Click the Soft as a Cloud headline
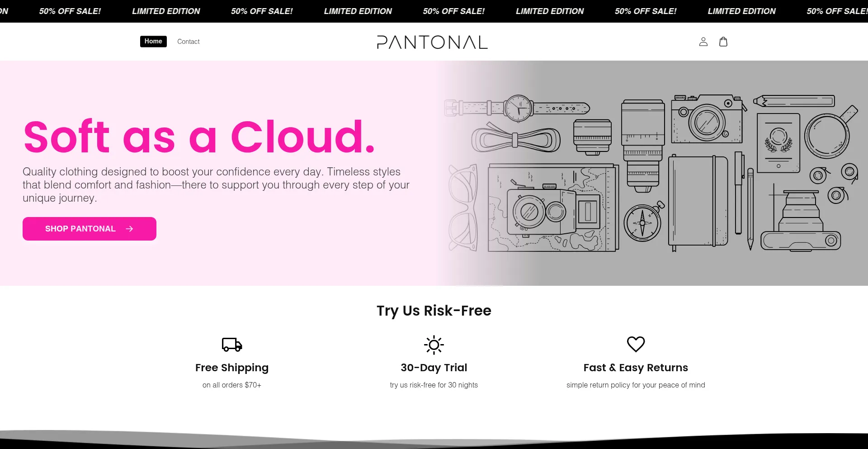 click(x=199, y=137)
